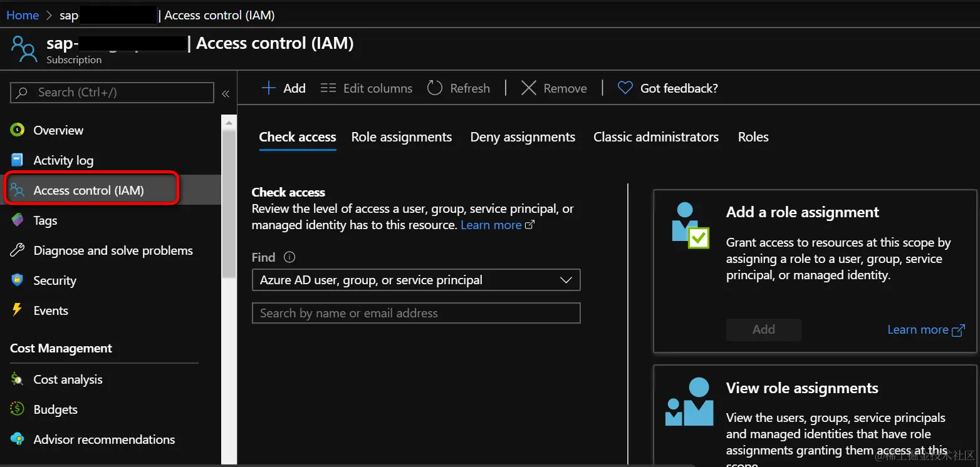Viewport: 980px width, 467px height.
Task: Open Budgets in the sidebar
Action: (55, 409)
